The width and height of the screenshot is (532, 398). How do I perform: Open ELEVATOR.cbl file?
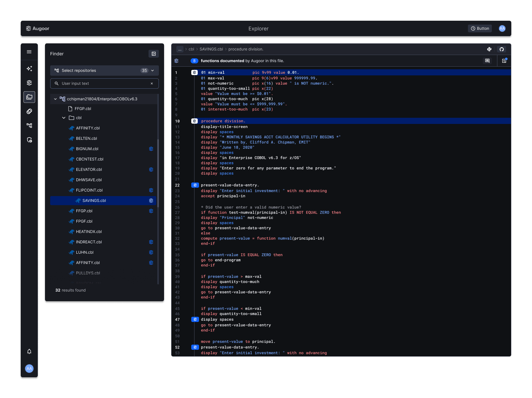point(89,170)
